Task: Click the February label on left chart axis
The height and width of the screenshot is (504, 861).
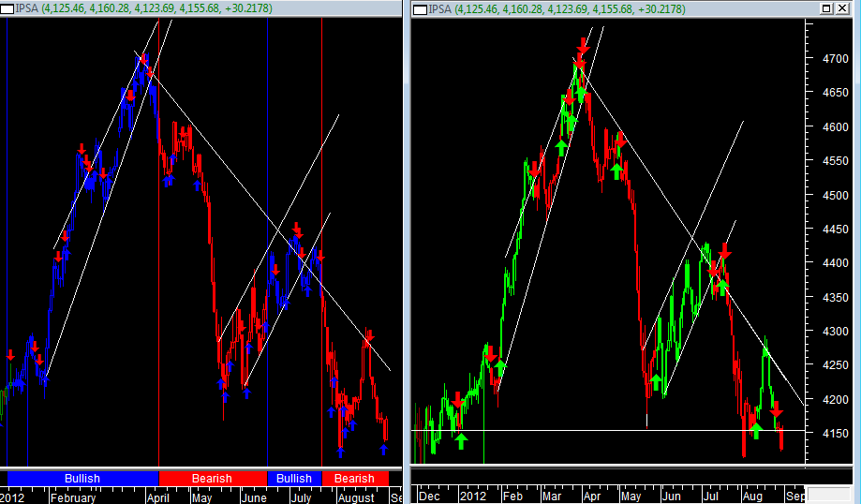Action: click(73, 498)
